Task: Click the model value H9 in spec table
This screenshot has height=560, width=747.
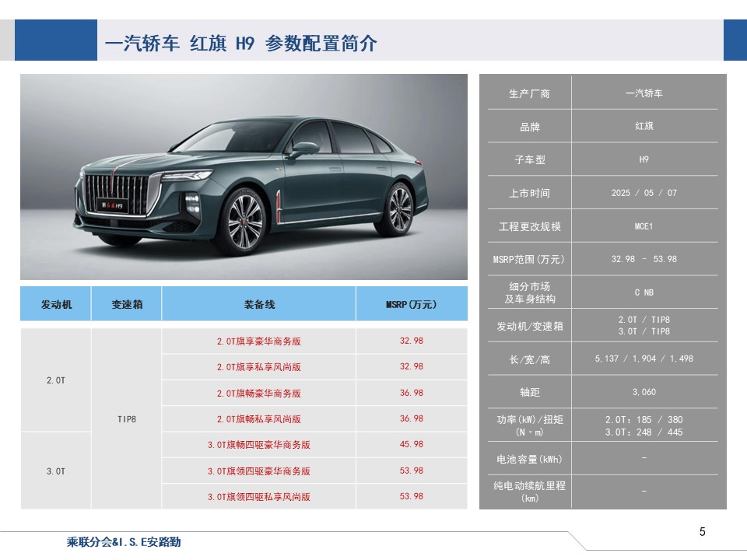Action: click(x=644, y=159)
